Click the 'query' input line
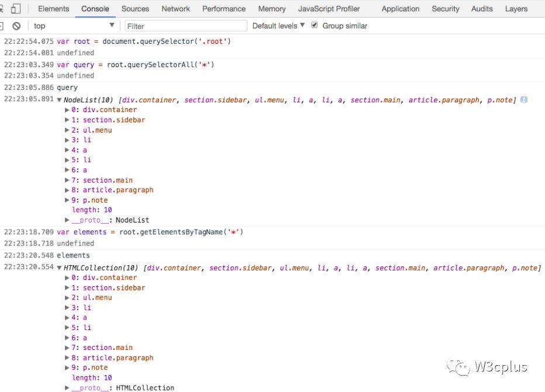Image resolution: width=545 pixels, height=392 pixels. click(x=67, y=88)
